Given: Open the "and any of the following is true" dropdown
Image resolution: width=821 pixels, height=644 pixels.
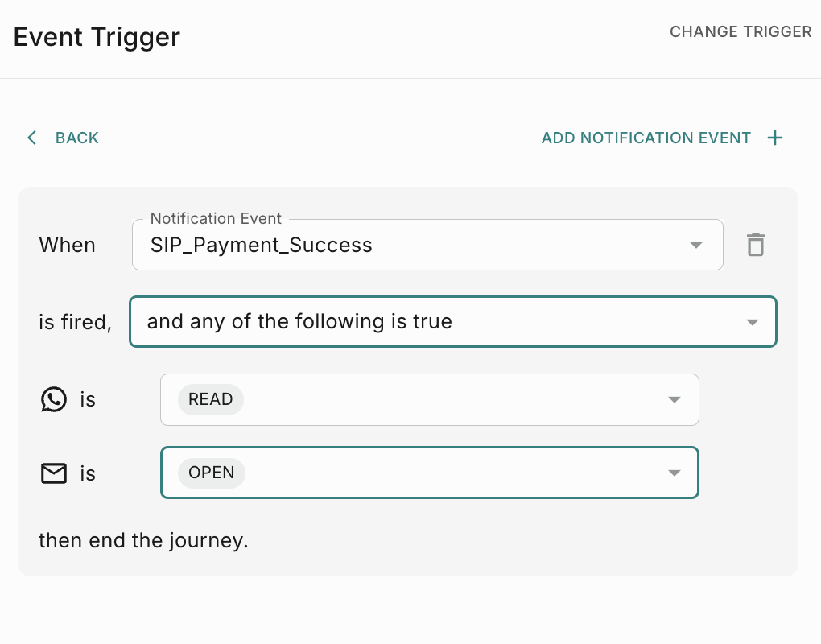Looking at the screenshot, I should coord(435,322).
